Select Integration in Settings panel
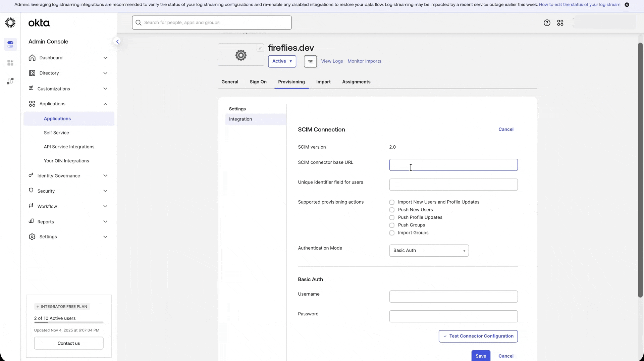Image resolution: width=644 pixels, height=361 pixels. pyautogui.click(x=256, y=119)
